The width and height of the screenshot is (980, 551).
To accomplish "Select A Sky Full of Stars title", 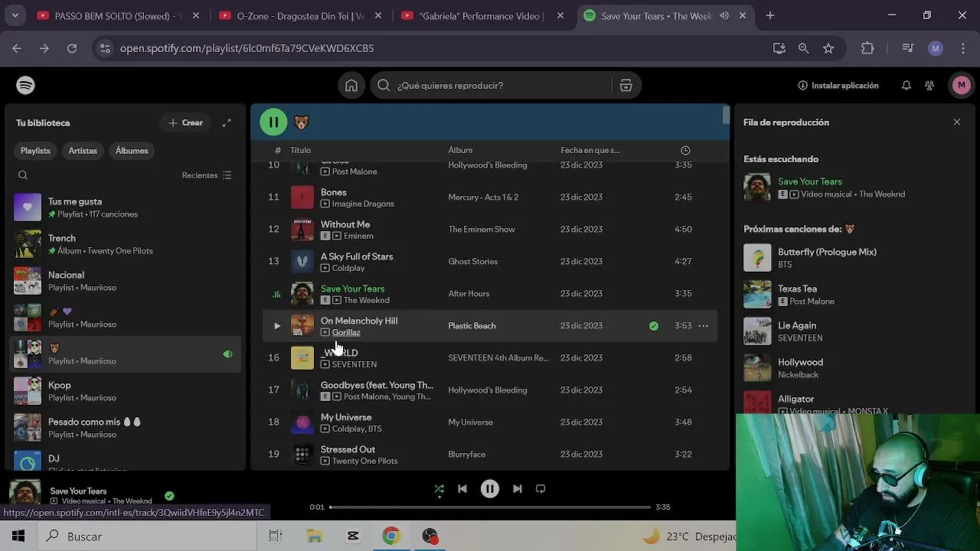I will click(x=357, y=256).
